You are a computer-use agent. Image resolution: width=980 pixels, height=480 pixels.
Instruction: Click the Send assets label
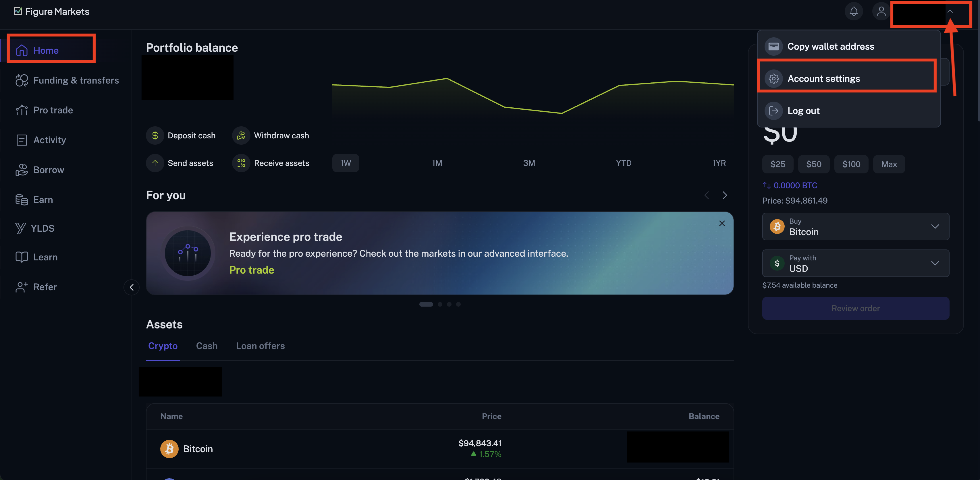190,163
